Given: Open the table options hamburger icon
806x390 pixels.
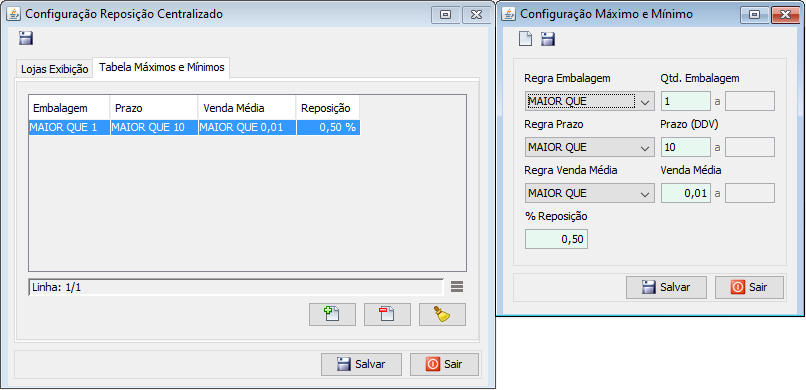Looking at the screenshot, I should (457, 287).
